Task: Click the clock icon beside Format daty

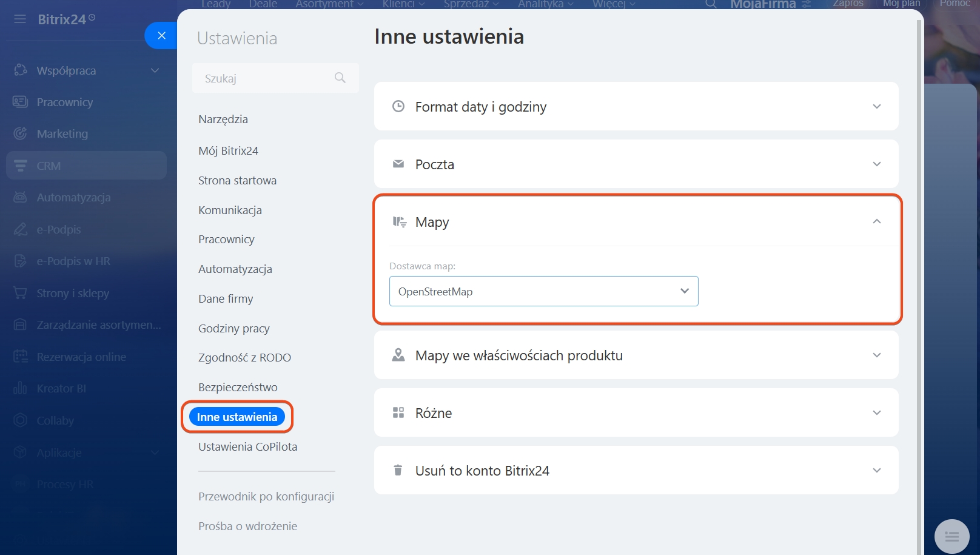Action: 398,107
